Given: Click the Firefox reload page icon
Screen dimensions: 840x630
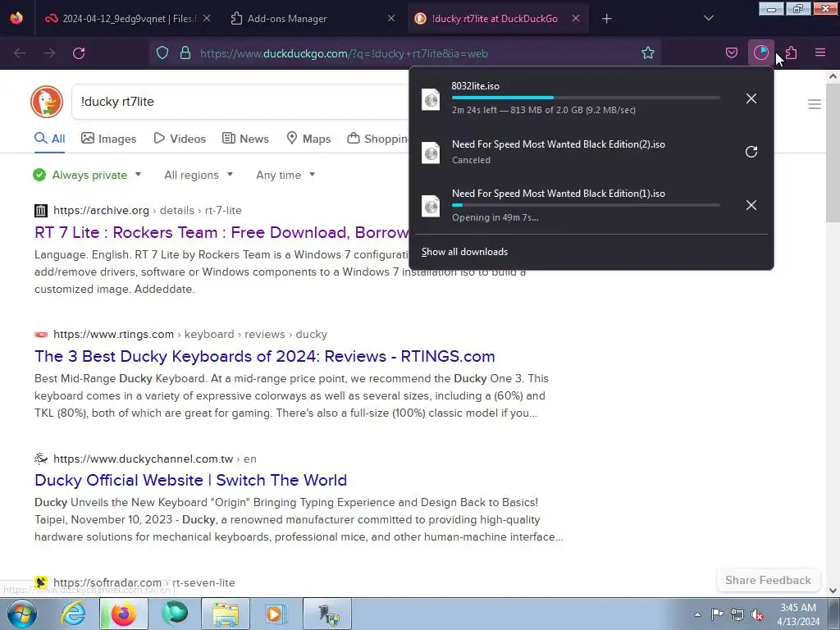Looking at the screenshot, I should click(79, 53).
